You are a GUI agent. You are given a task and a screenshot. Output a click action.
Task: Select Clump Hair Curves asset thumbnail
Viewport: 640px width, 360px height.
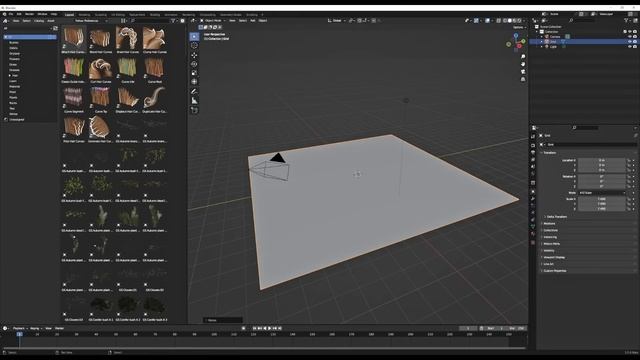coord(154,40)
